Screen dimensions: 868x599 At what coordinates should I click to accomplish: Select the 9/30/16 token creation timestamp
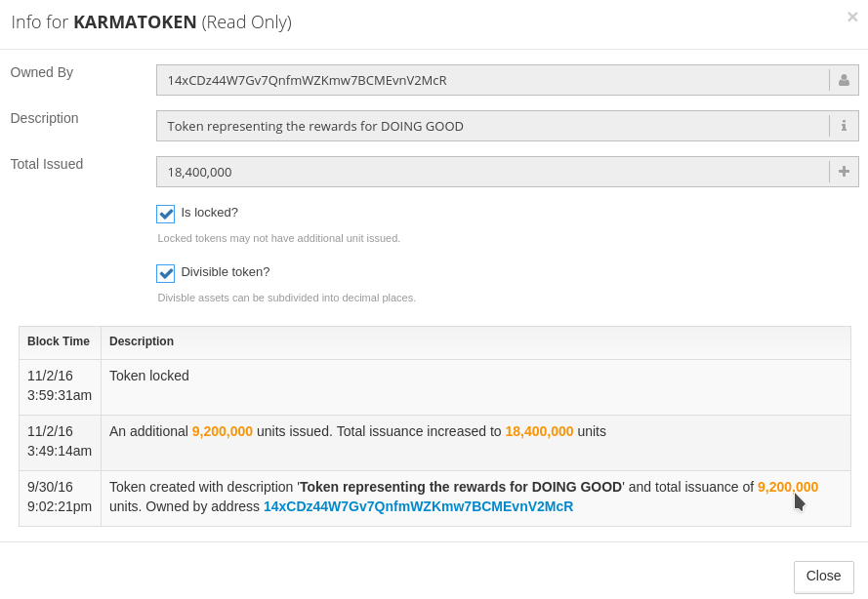click(x=60, y=497)
